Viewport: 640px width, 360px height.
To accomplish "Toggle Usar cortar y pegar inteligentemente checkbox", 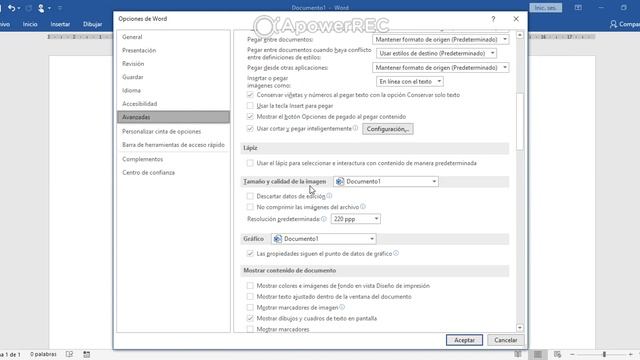I will coord(250,129).
